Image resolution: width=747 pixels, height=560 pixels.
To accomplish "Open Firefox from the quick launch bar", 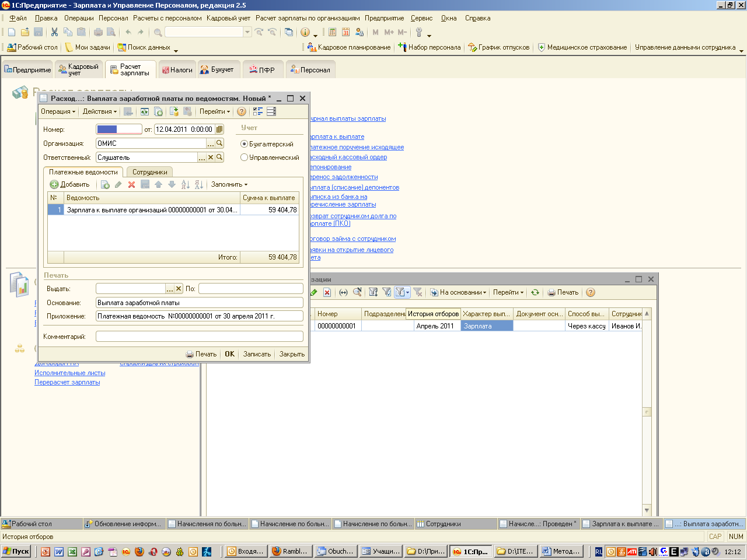I will pos(139,551).
